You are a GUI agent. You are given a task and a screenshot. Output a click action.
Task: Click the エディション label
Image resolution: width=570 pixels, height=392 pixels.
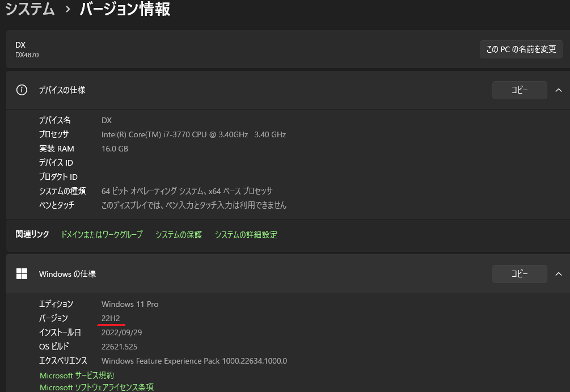(x=56, y=304)
